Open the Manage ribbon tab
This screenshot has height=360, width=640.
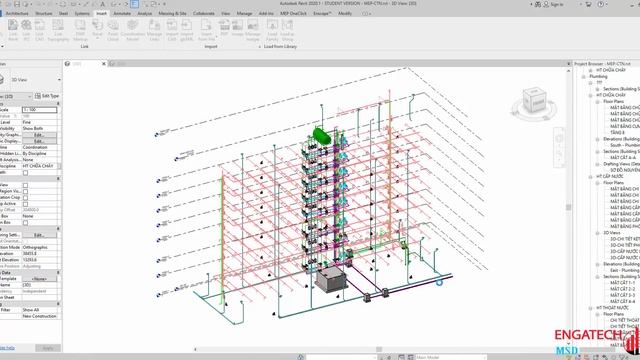click(244, 13)
